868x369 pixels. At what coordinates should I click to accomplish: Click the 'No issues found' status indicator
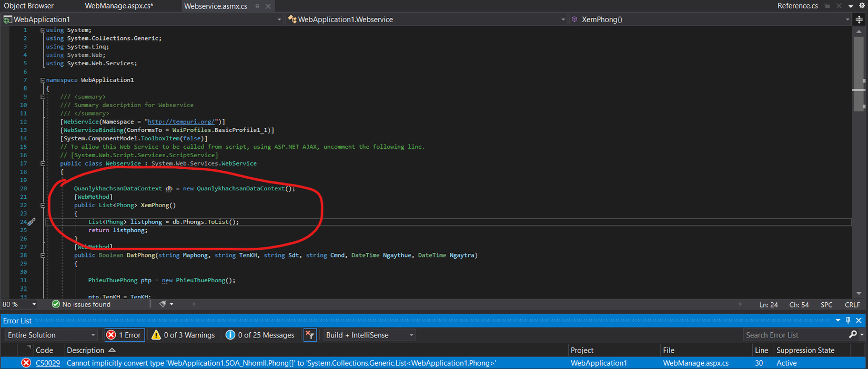(81, 304)
